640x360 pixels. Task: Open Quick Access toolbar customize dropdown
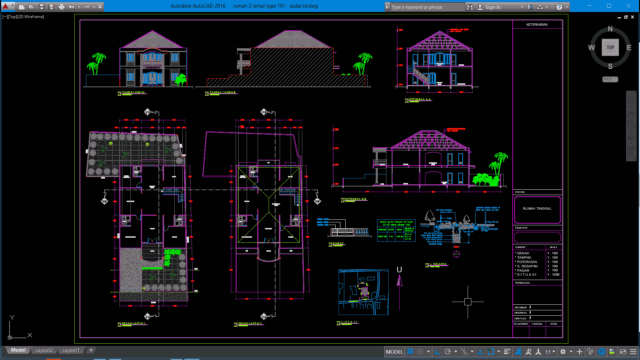[100, 7]
